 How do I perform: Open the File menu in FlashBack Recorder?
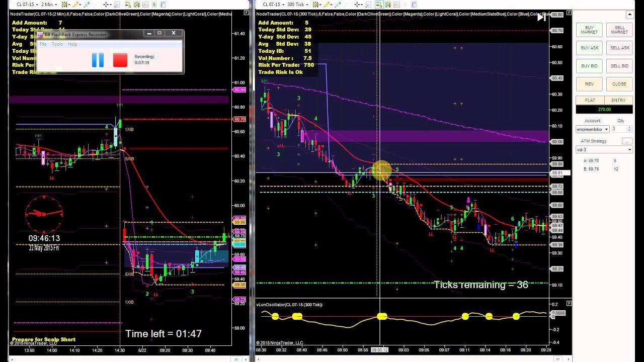click(43, 44)
